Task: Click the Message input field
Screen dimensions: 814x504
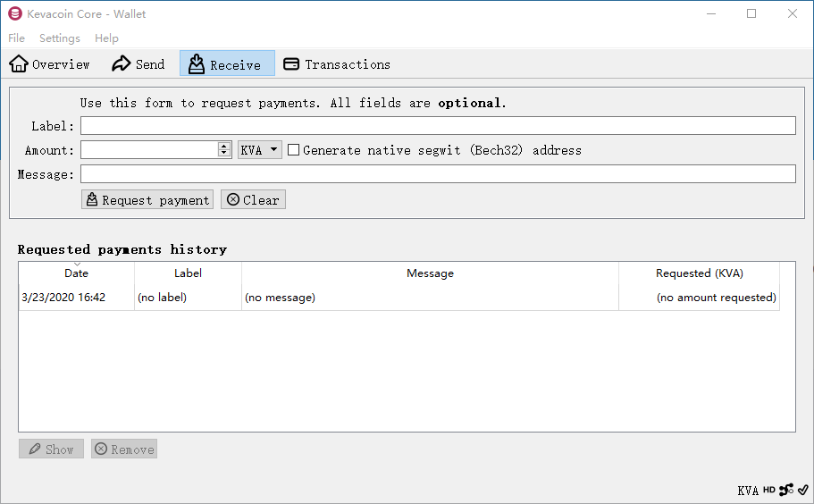Action: tap(438, 174)
